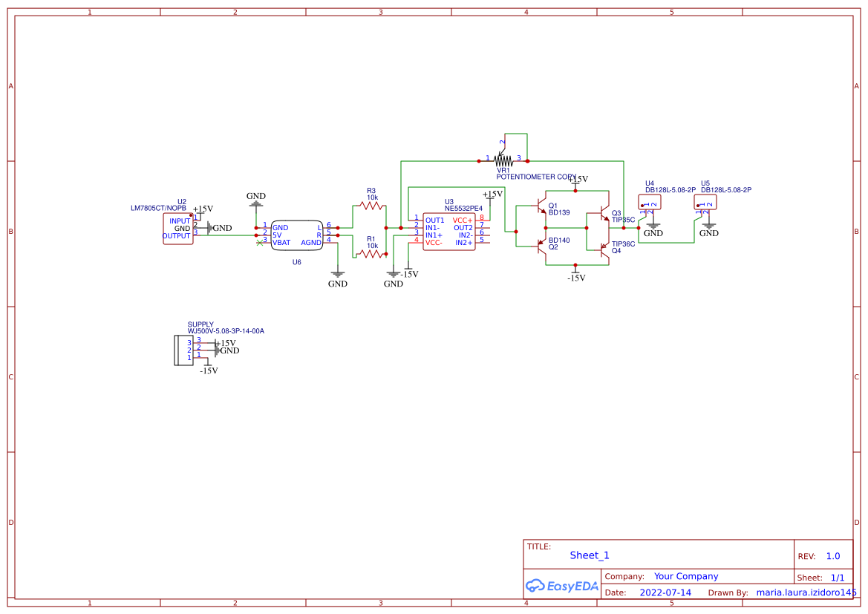Click the U4 terminal block symbol

650,203
